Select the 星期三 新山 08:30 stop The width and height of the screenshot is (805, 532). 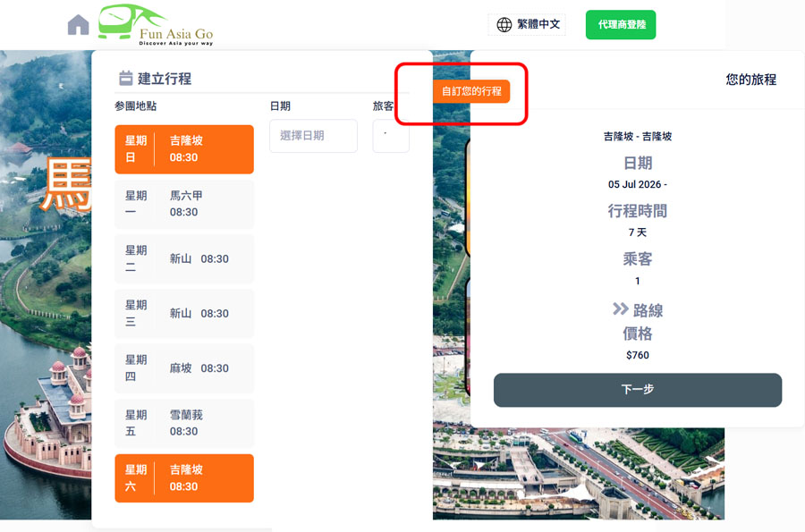[184, 314]
